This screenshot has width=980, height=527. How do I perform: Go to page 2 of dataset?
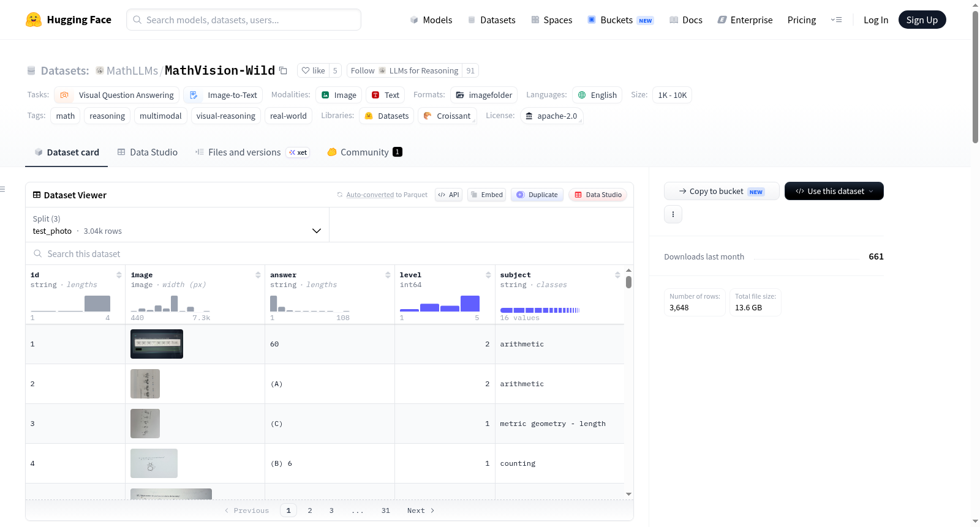310,510
